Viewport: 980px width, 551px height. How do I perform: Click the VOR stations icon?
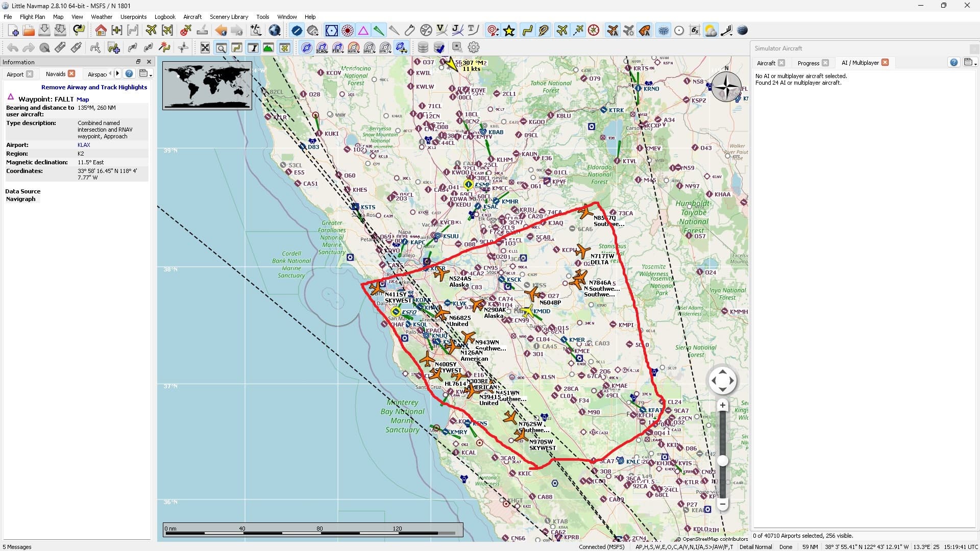(x=331, y=31)
